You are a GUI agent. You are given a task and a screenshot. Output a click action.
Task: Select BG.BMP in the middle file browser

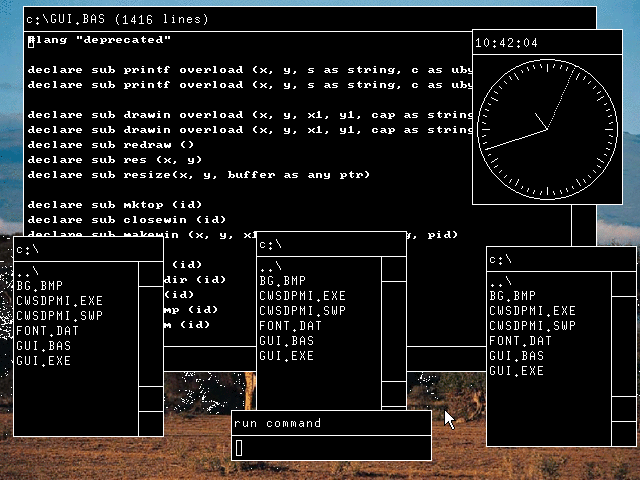282,281
